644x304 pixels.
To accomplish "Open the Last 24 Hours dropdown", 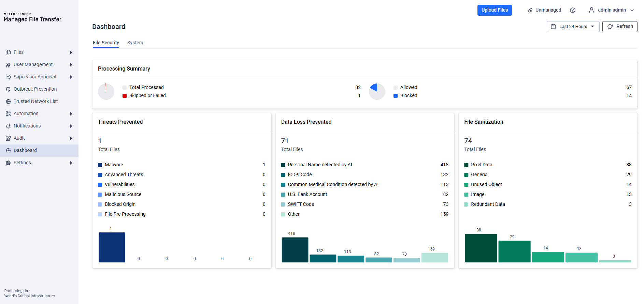I will (x=573, y=27).
